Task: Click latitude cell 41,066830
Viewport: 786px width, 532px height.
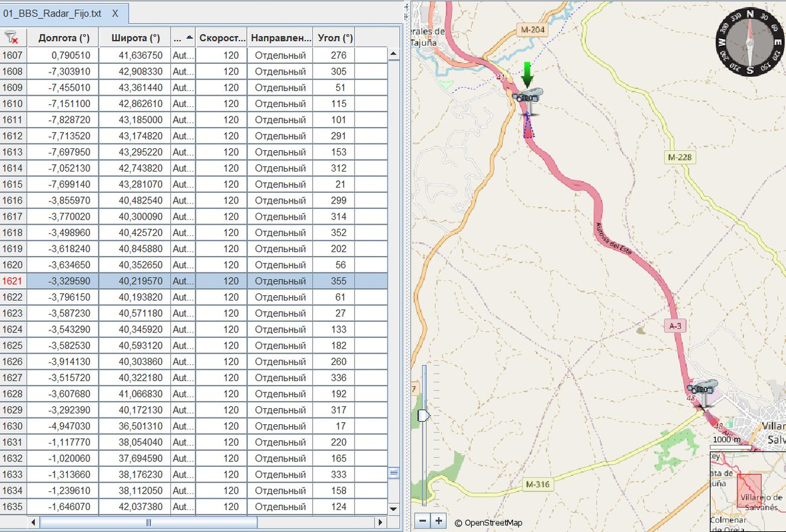Action: click(x=135, y=394)
